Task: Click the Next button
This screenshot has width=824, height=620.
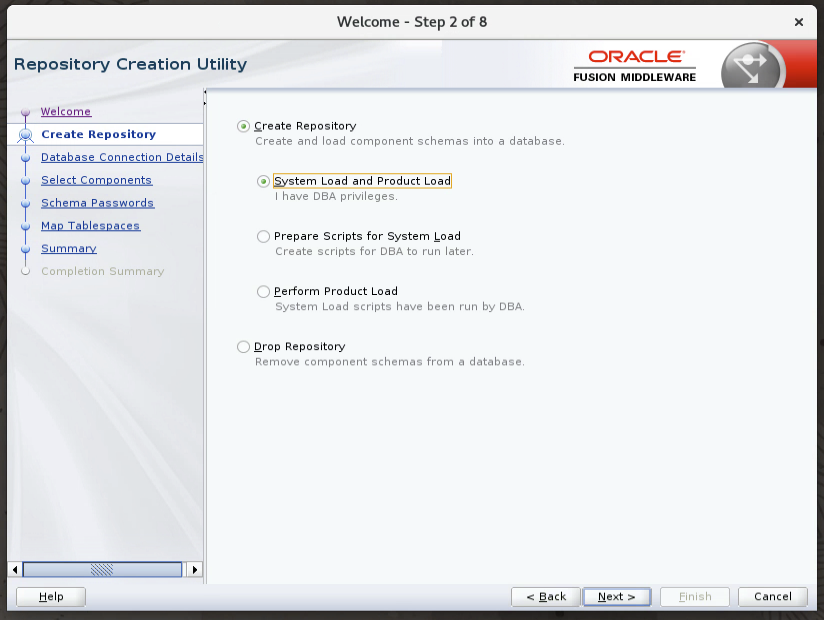Action: 616,597
